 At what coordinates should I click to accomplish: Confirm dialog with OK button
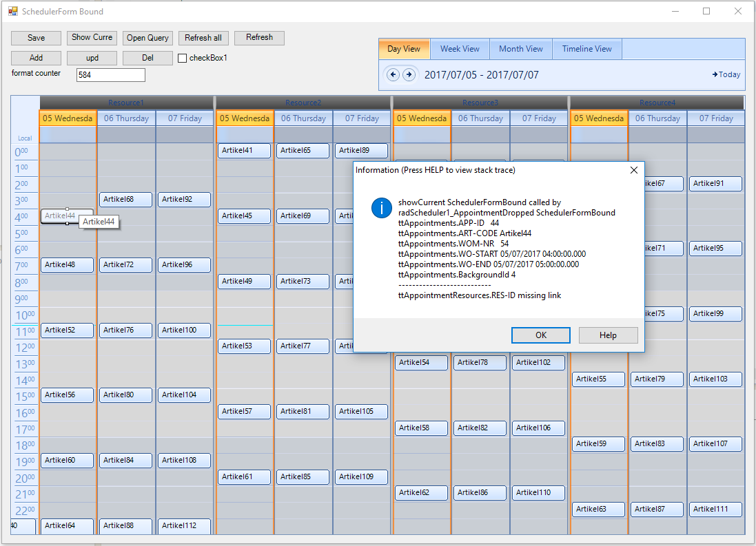tap(541, 335)
